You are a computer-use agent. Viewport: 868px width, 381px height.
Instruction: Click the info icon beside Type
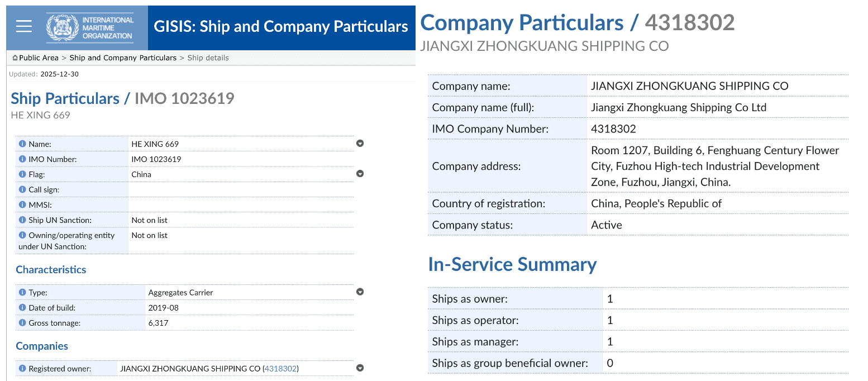tap(23, 292)
